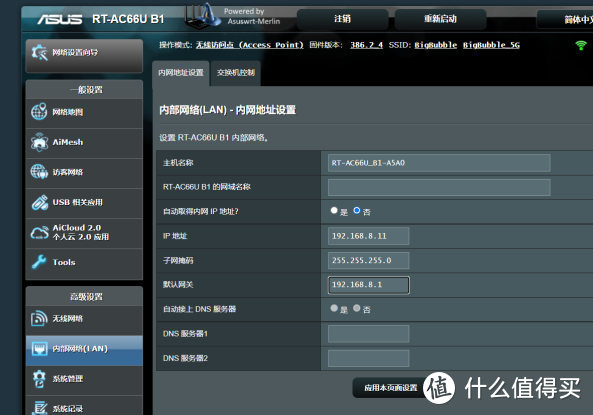Viewport: 593px width, 415px height.
Task: Click the BigBubble SSID link
Action: pos(436,45)
